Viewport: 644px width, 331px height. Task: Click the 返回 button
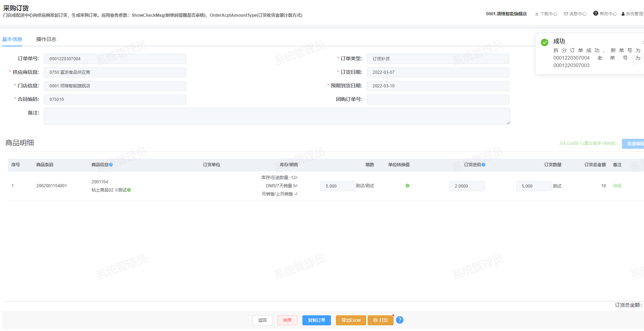pyautogui.click(x=263, y=320)
